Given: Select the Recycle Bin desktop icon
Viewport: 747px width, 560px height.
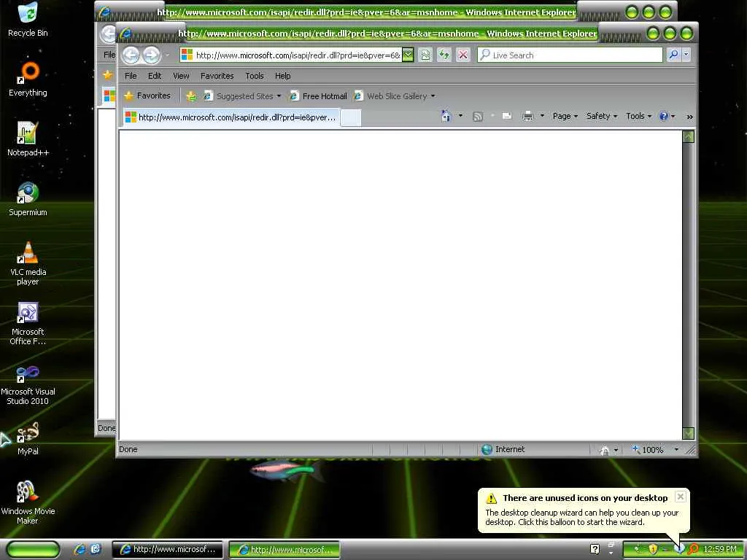Looking at the screenshot, I should click(28, 19).
